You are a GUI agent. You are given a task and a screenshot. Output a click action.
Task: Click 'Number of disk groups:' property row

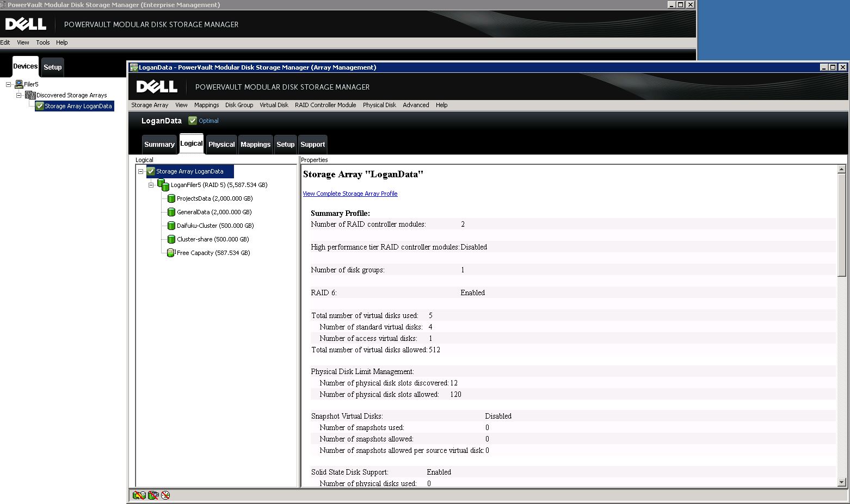click(572, 270)
